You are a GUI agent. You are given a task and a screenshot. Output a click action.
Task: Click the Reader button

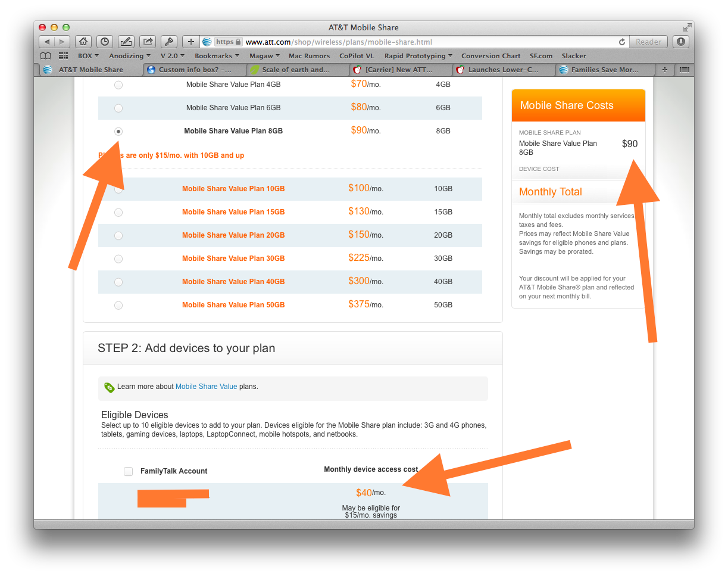tap(648, 42)
